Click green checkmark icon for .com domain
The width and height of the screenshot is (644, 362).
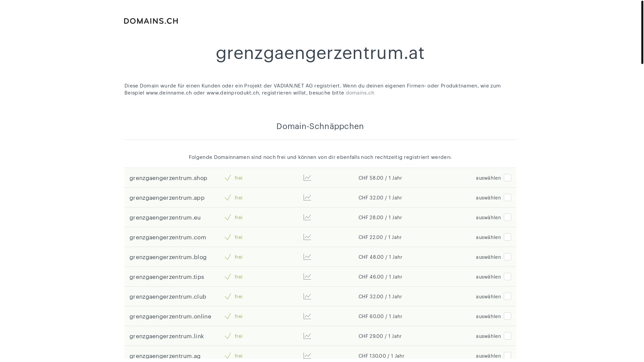click(x=228, y=237)
